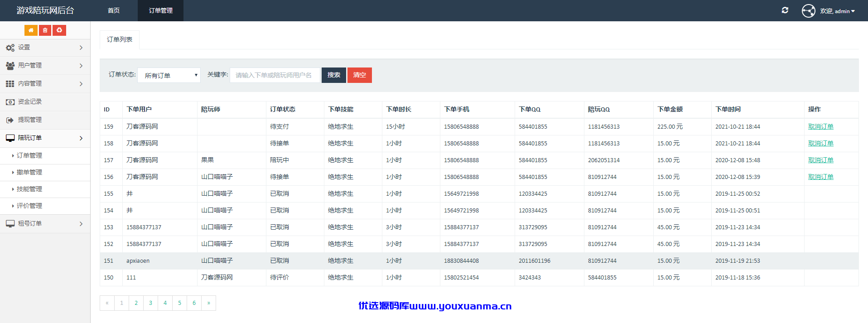Go to pagination page 4
This screenshot has width=868, height=323.
pyautogui.click(x=165, y=303)
